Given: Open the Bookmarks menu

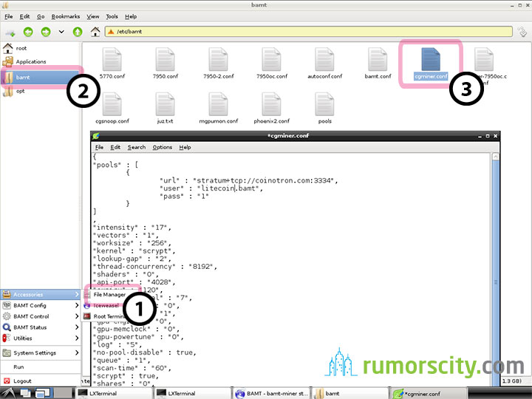Looking at the screenshot, I should 66,16.
